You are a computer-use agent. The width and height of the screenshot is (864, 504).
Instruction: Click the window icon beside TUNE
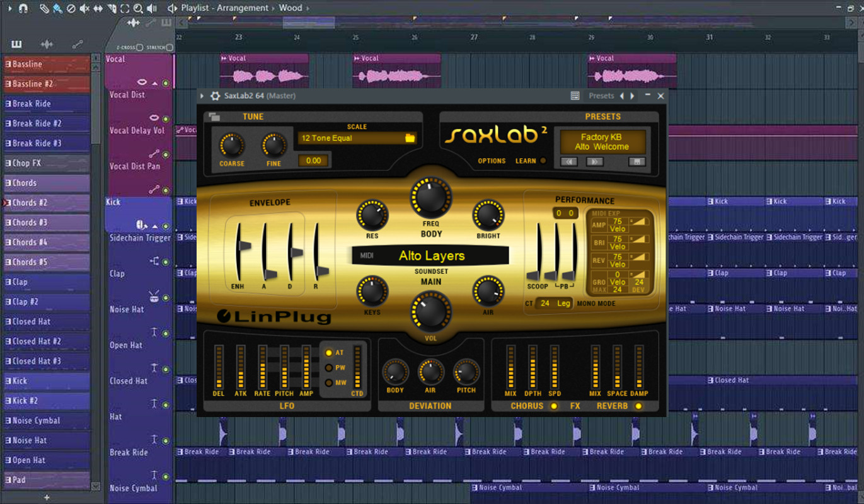click(214, 117)
